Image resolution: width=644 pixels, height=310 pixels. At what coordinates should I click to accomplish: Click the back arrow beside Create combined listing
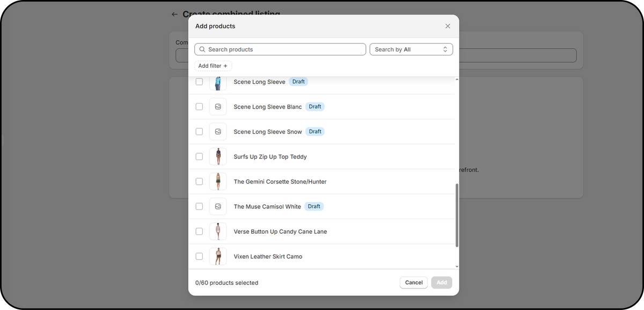pyautogui.click(x=174, y=15)
